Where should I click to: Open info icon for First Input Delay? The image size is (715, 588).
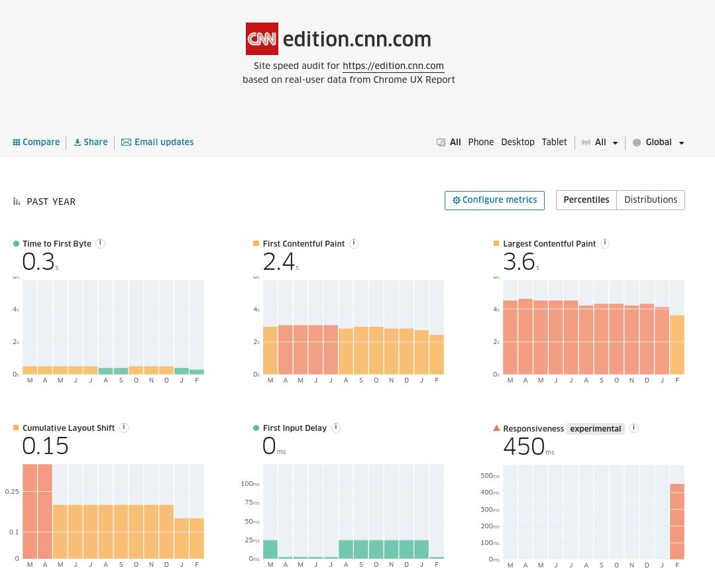(x=336, y=428)
